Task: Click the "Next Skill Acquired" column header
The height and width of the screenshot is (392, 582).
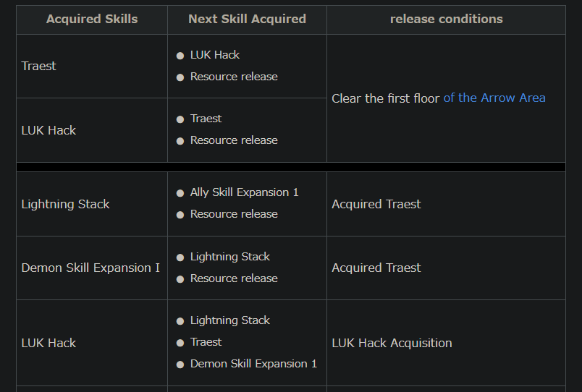Action: click(x=247, y=20)
